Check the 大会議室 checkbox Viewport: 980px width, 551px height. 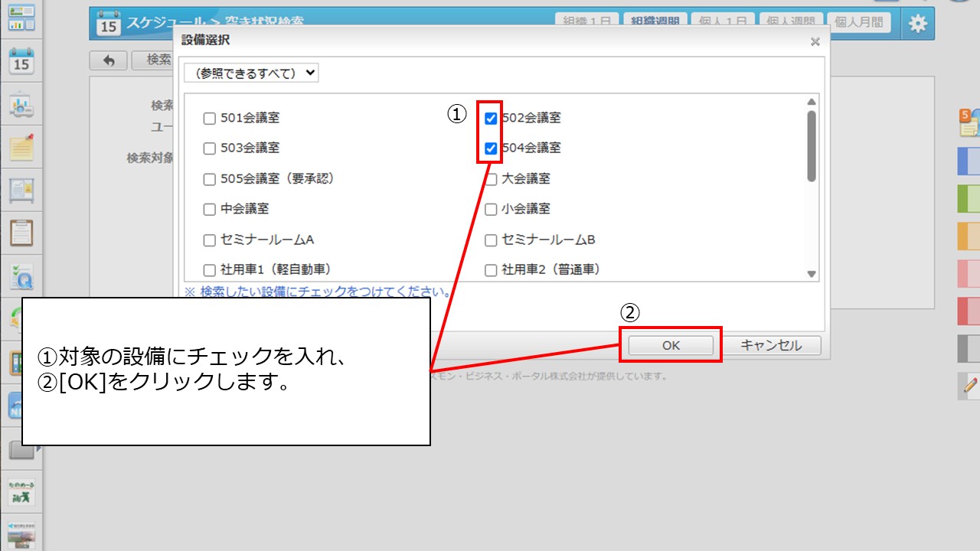coord(491,179)
